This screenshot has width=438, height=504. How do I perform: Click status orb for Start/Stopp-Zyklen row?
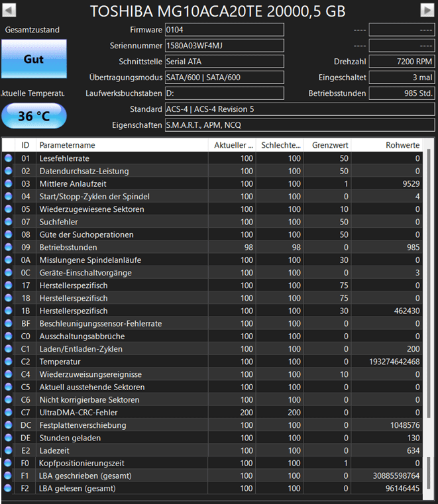9,196
